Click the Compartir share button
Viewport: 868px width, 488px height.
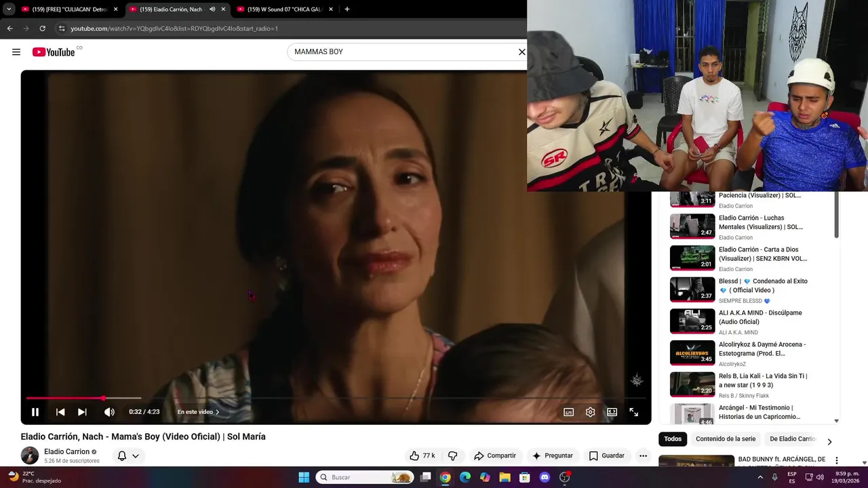tap(495, 455)
